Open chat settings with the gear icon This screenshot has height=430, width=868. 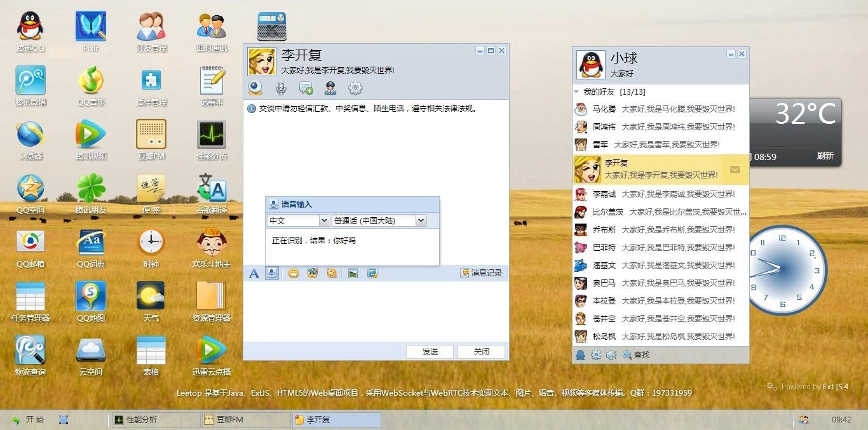click(x=355, y=88)
